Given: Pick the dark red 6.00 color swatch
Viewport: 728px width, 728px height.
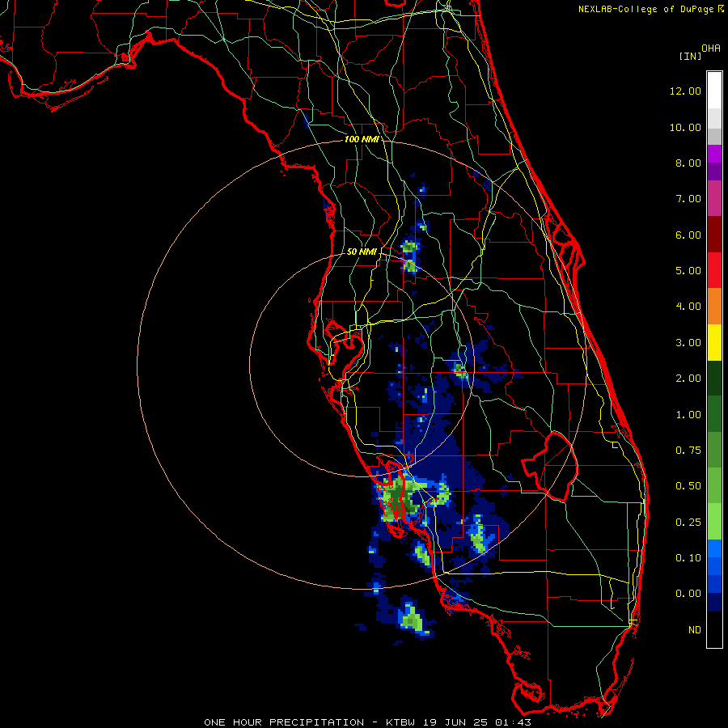Looking at the screenshot, I should (714, 234).
